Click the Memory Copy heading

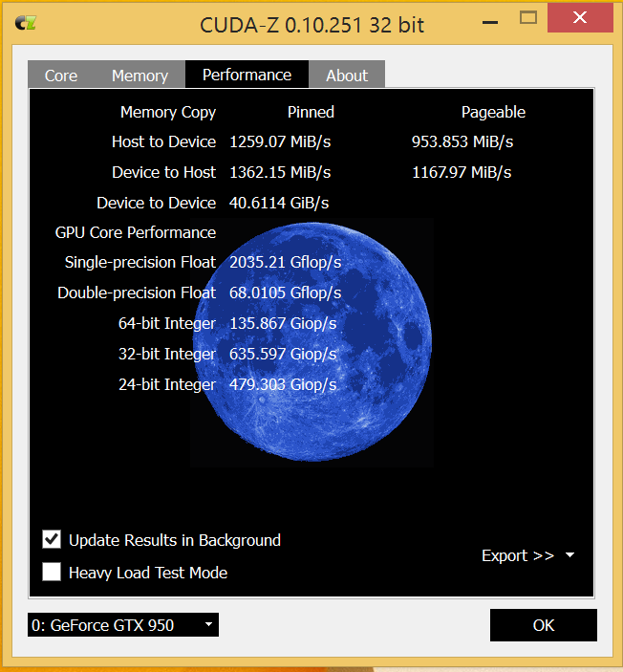168,112
